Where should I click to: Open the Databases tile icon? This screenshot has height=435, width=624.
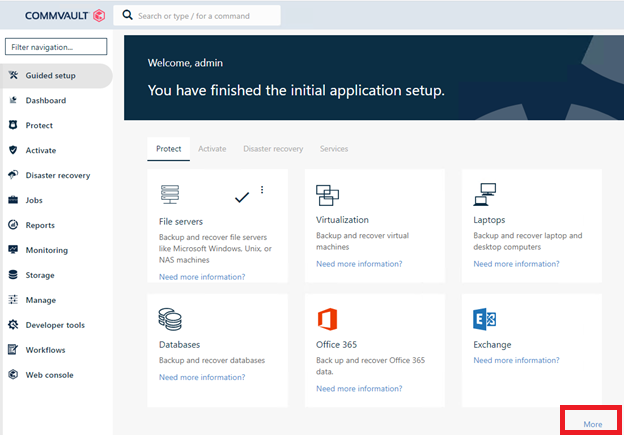tap(170, 320)
